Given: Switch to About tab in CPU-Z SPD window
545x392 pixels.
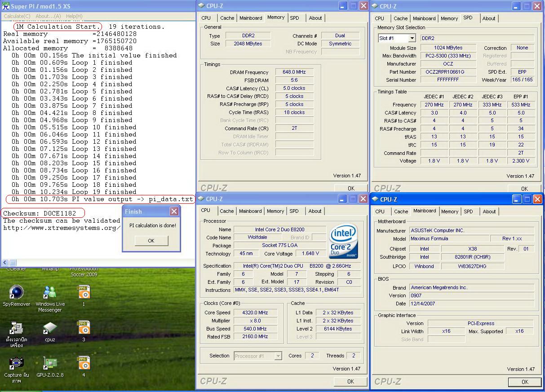Looking at the screenshot, I should pyautogui.click(x=489, y=18).
